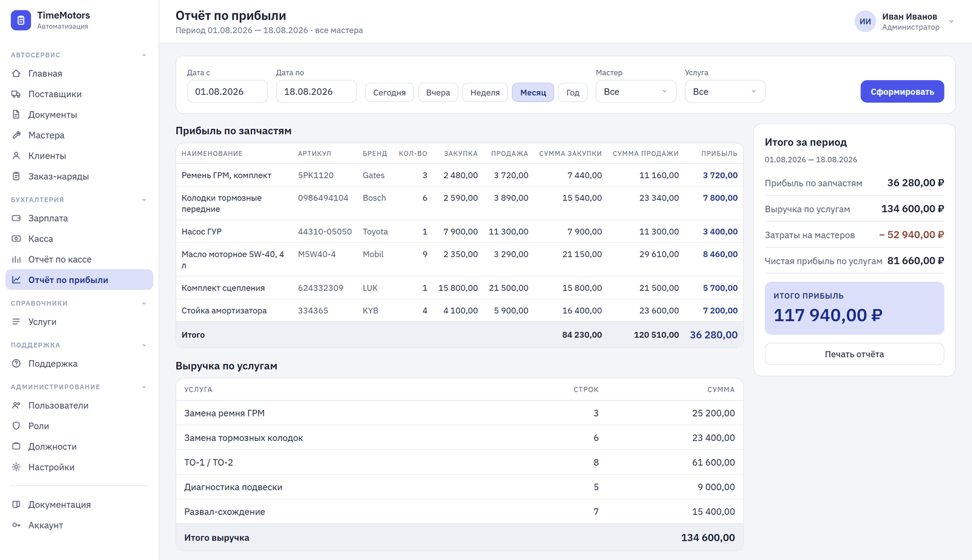Click the Зарплата wallet icon
The image size is (972, 560).
click(x=16, y=218)
